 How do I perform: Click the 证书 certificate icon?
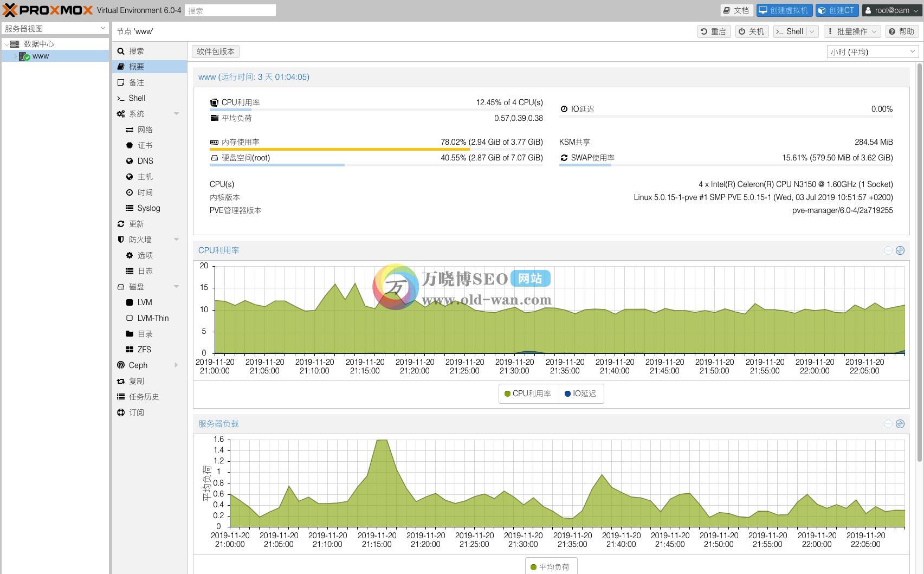[130, 145]
